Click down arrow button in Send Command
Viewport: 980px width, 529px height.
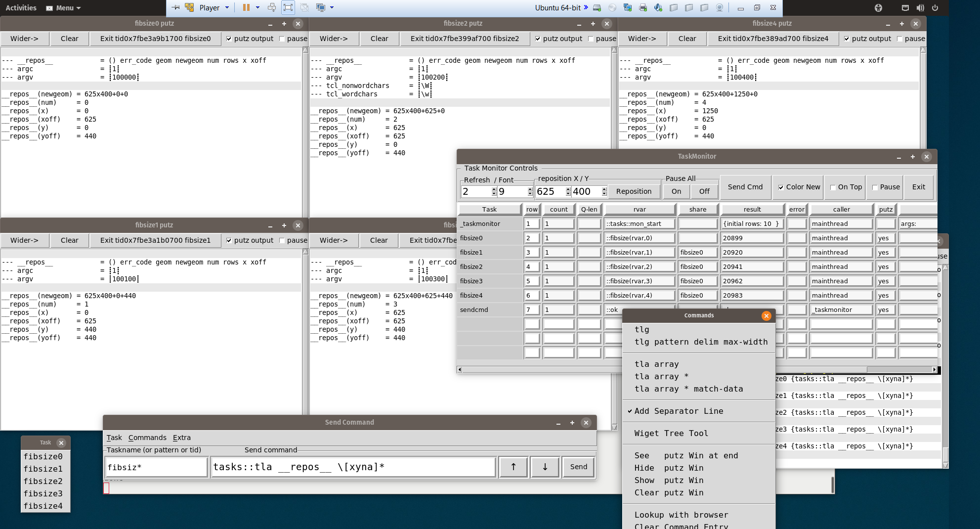point(545,467)
